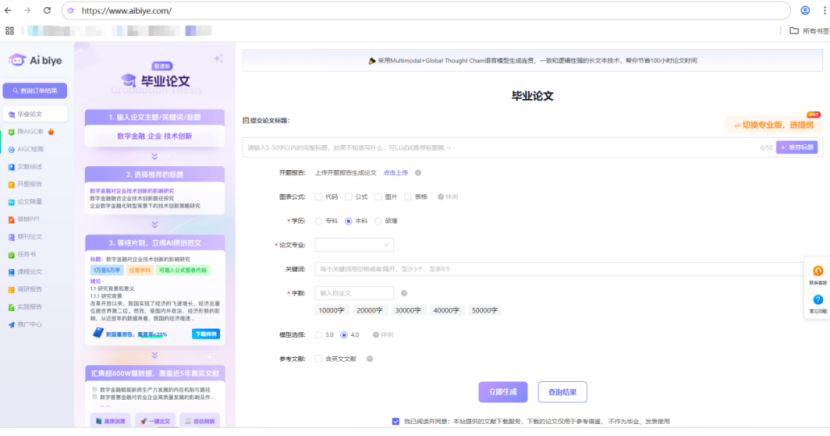
Task: Choose the 30000字 word count option
Action: point(408,311)
